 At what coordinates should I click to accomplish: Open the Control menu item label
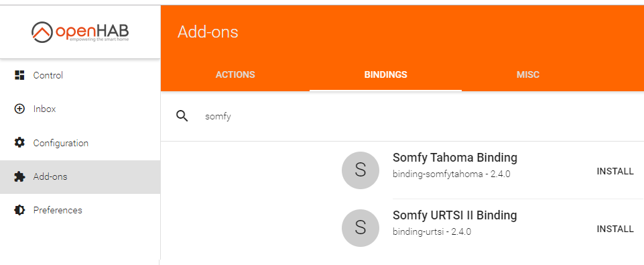pyautogui.click(x=48, y=75)
